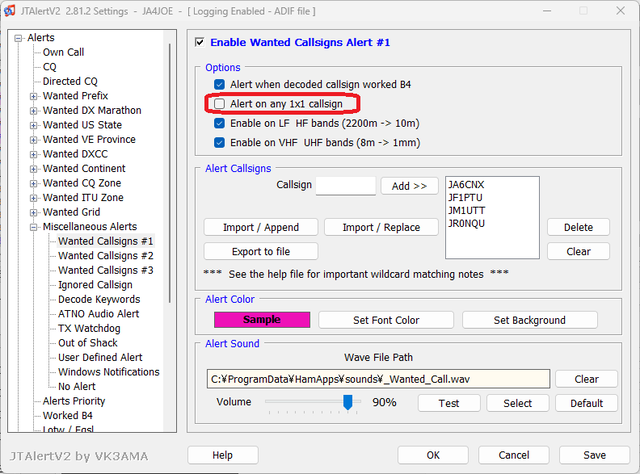Select User Defined Alert item
Screen dimensions: 640x474
click(100, 358)
